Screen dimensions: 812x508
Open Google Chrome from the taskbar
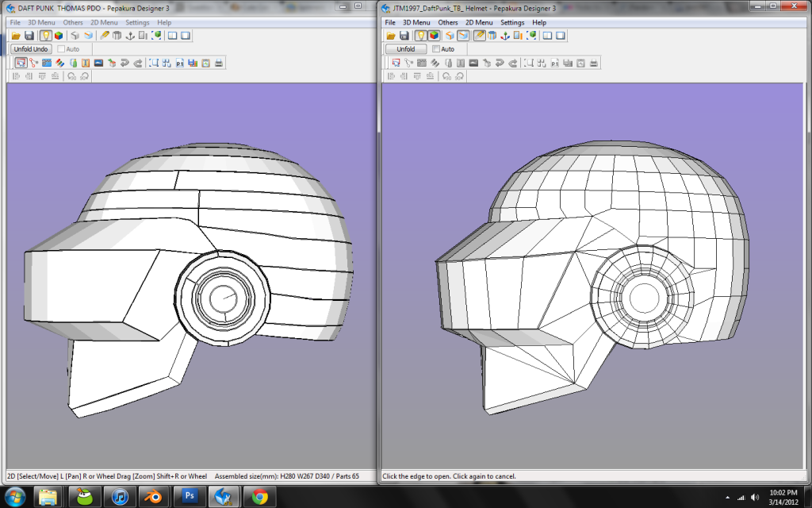(260, 497)
